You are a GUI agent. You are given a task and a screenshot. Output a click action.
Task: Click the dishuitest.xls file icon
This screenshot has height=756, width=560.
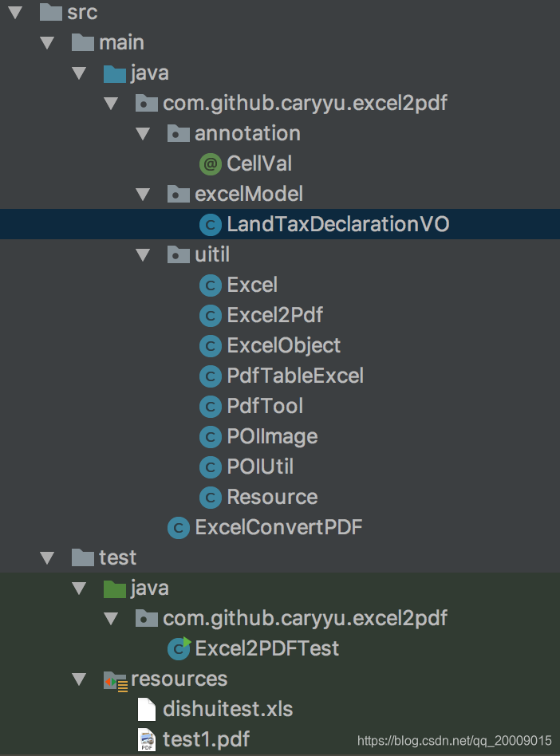(147, 709)
